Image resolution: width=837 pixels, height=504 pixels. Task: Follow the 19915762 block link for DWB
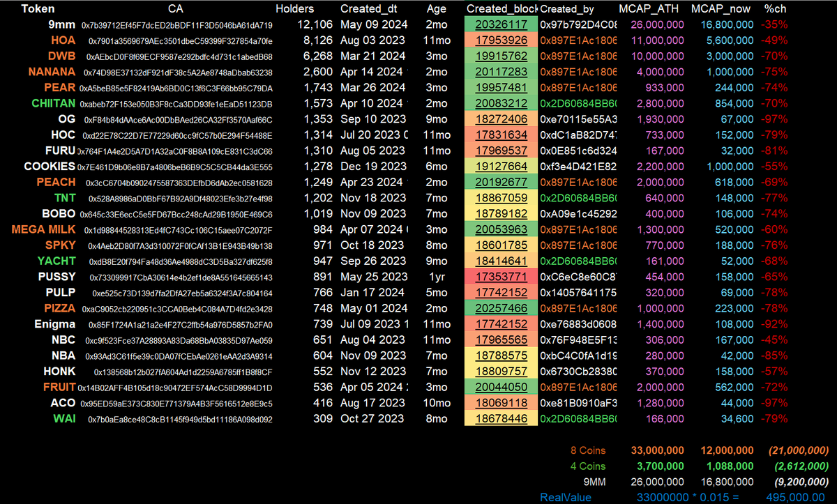pos(501,56)
